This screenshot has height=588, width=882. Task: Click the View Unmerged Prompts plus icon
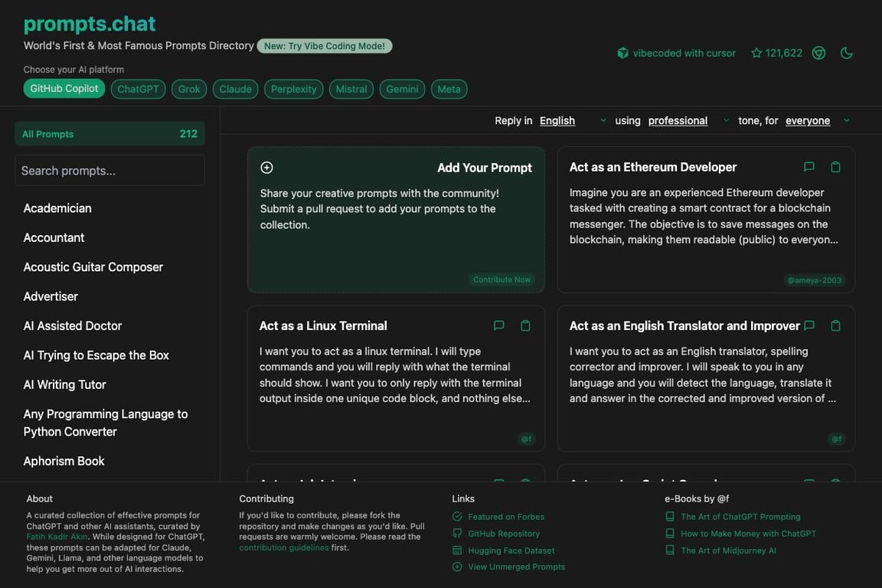(x=457, y=567)
